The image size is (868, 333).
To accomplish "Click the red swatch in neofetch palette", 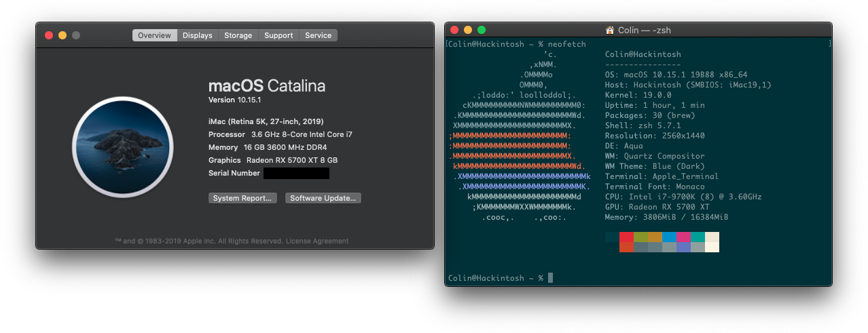I will point(626,237).
